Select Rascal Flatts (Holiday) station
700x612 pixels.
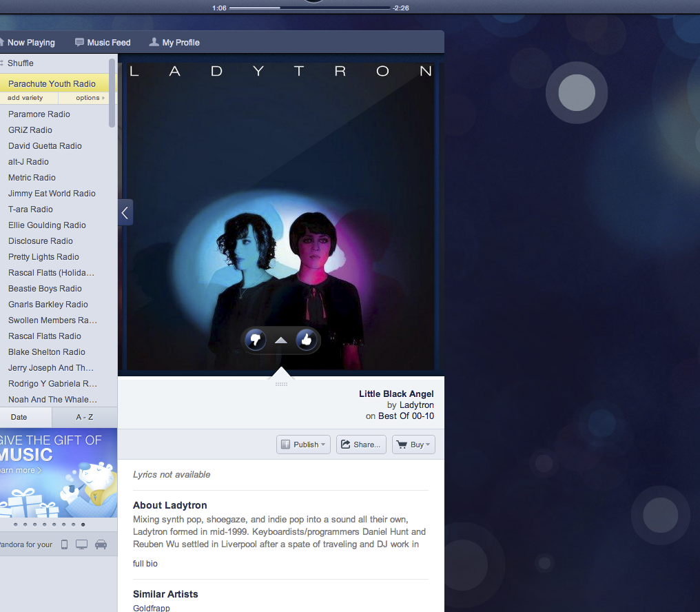coord(52,272)
